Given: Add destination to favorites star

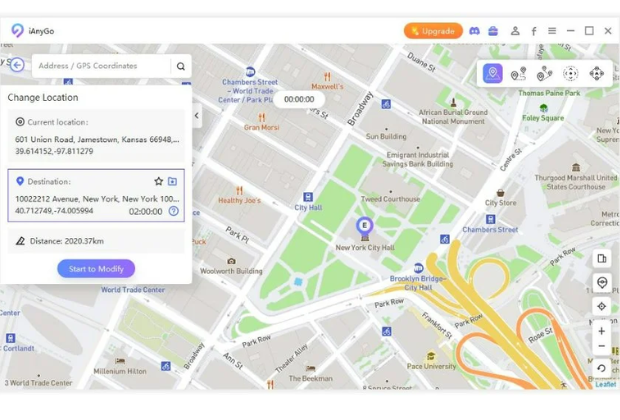Looking at the screenshot, I should (x=159, y=182).
